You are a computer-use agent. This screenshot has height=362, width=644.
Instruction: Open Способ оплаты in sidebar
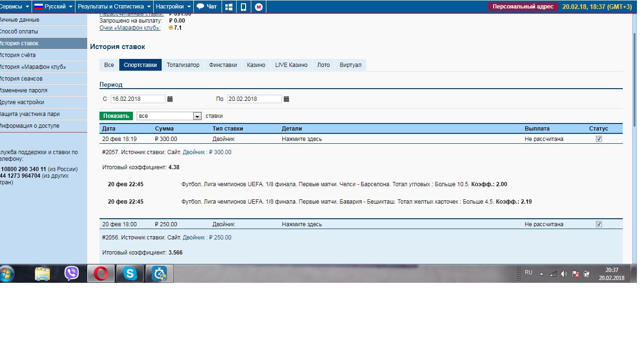[43, 32]
